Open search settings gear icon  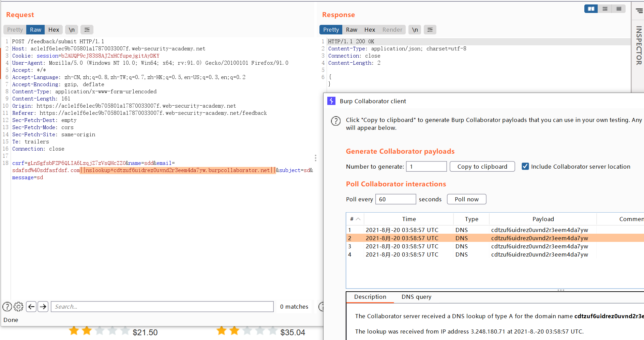pyautogui.click(x=18, y=307)
